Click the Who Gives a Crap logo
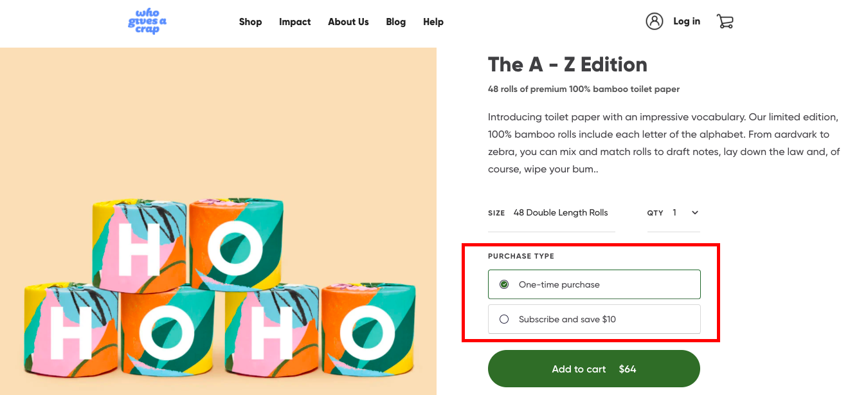Image resolution: width=868 pixels, height=395 pixels. click(147, 22)
